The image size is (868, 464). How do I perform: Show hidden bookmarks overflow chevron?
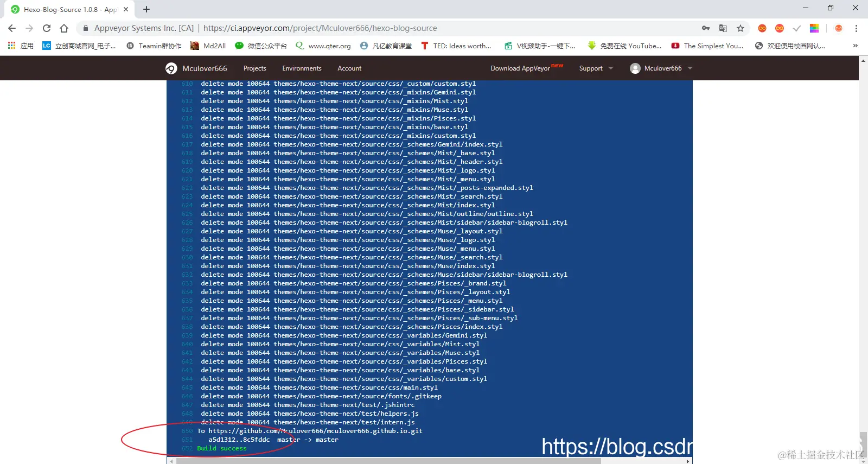click(x=856, y=46)
